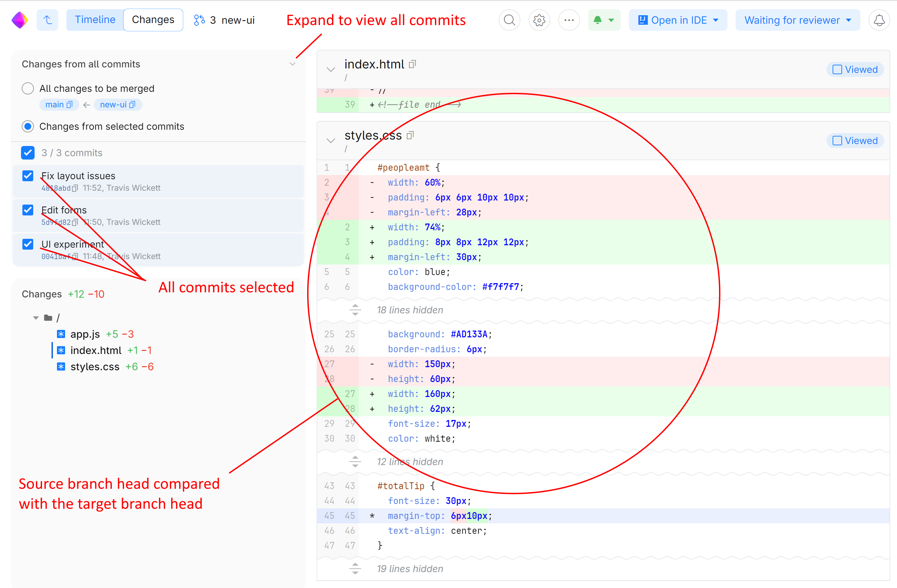Collapse the styles.css diff section
Image resolution: width=897 pixels, height=588 pixels.
(331, 141)
